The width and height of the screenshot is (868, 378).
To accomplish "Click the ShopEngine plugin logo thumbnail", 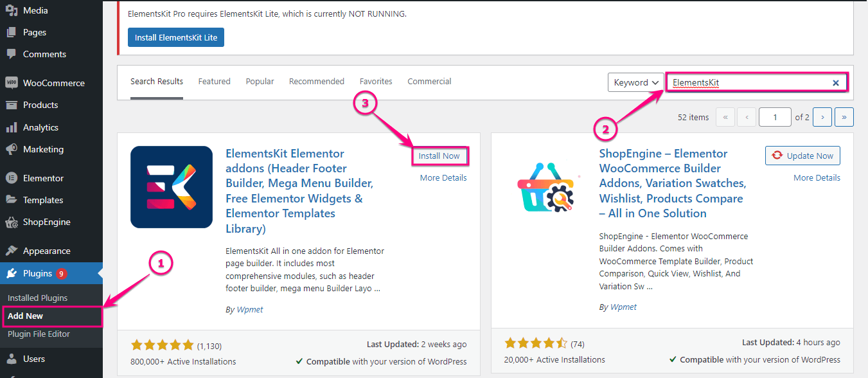I will (x=545, y=187).
